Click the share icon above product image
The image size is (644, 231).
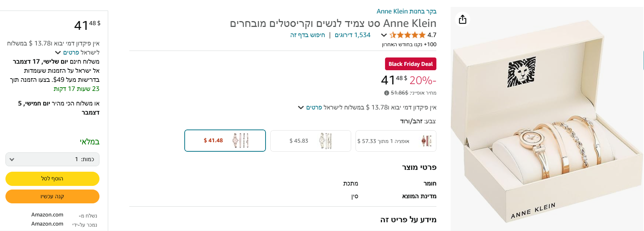tap(463, 19)
